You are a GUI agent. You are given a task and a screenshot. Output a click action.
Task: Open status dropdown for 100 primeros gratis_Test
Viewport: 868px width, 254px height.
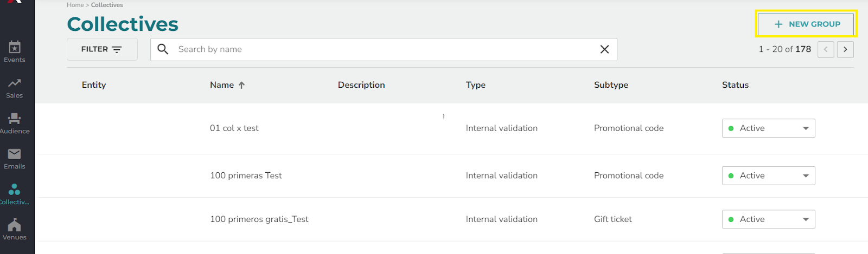[x=768, y=219]
